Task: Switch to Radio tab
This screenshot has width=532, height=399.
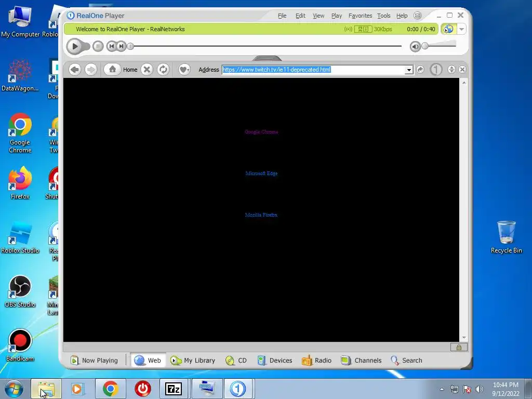Action: pyautogui.click(x=316, y=361)
